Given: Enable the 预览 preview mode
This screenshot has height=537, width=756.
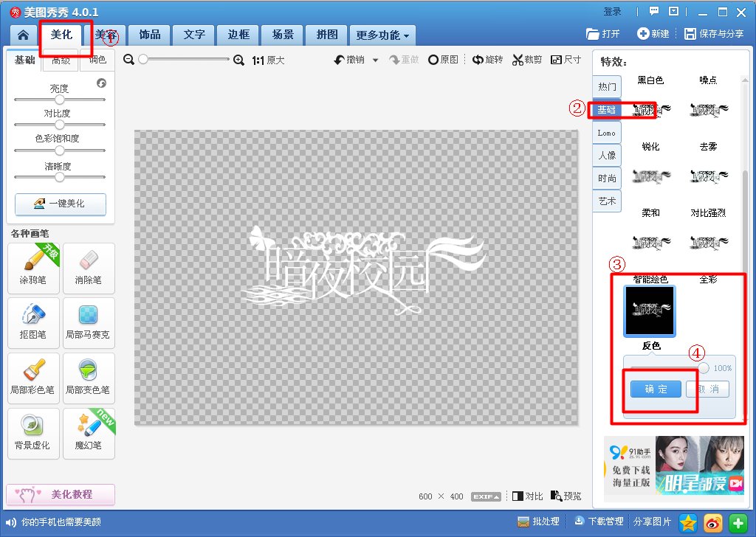Looking at the screenshot, I should click(x=566, y=496).
